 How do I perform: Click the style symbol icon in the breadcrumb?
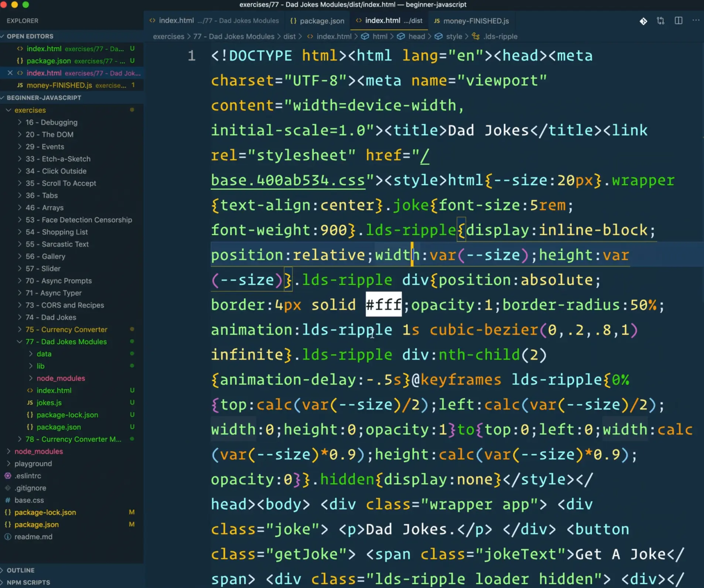pyautogui.click(x=438, y=36)
